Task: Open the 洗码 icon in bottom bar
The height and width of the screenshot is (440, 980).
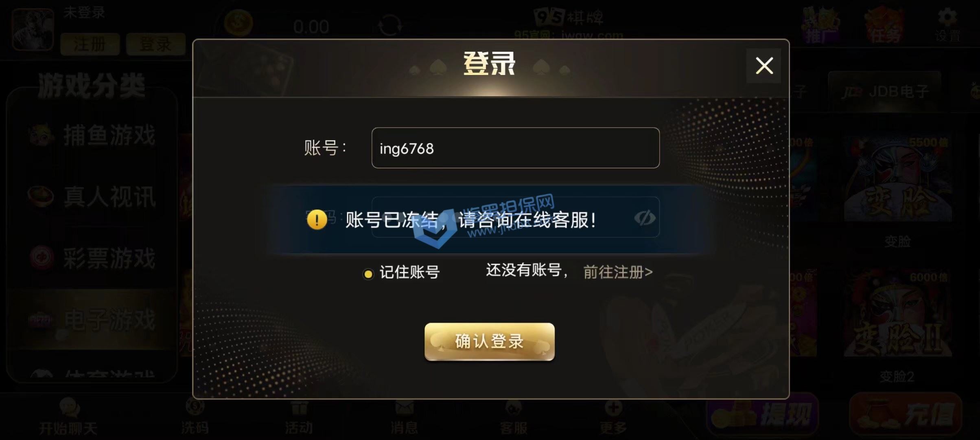Action: tap(195, 416)
